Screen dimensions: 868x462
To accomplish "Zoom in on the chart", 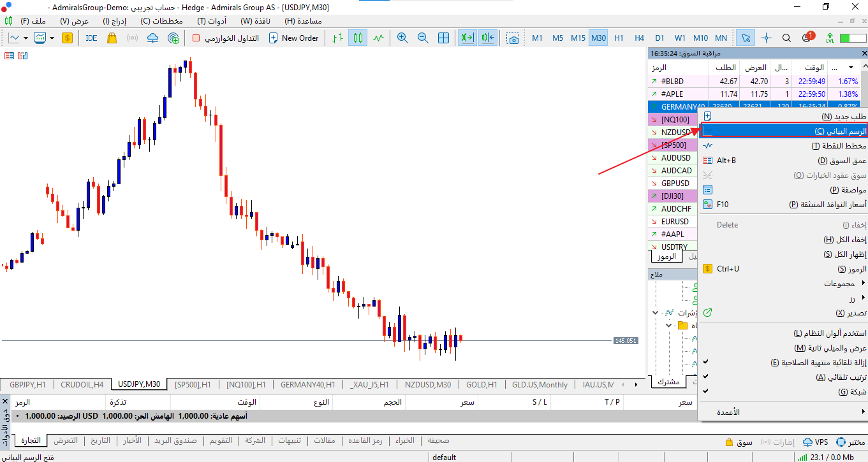I will (402, 38).
